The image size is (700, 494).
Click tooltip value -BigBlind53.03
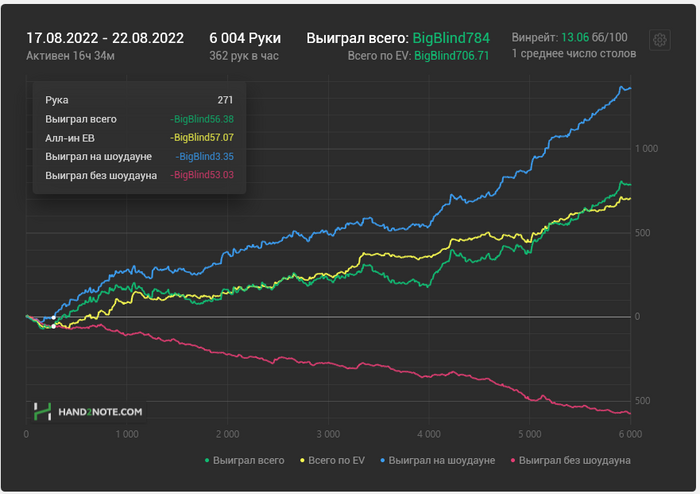click(x=202, y=175)
